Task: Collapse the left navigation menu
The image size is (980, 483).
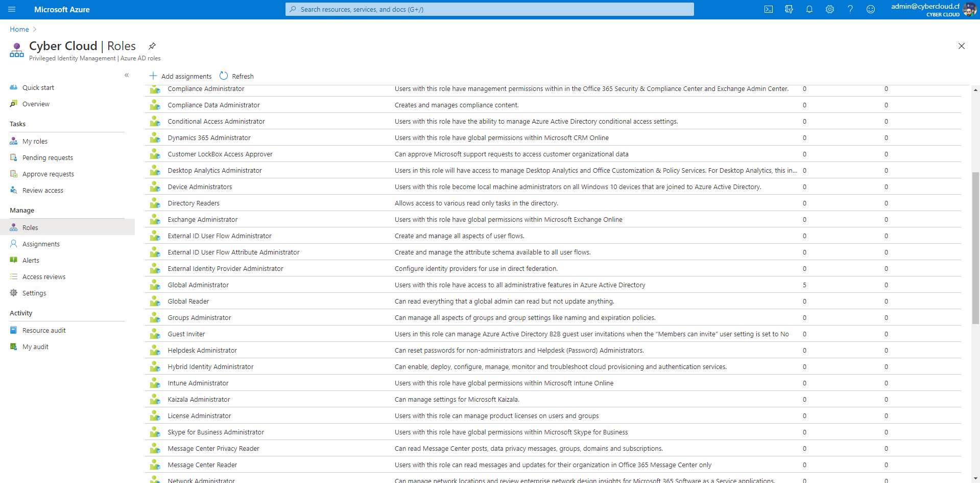Action: [x=127, y=75]
